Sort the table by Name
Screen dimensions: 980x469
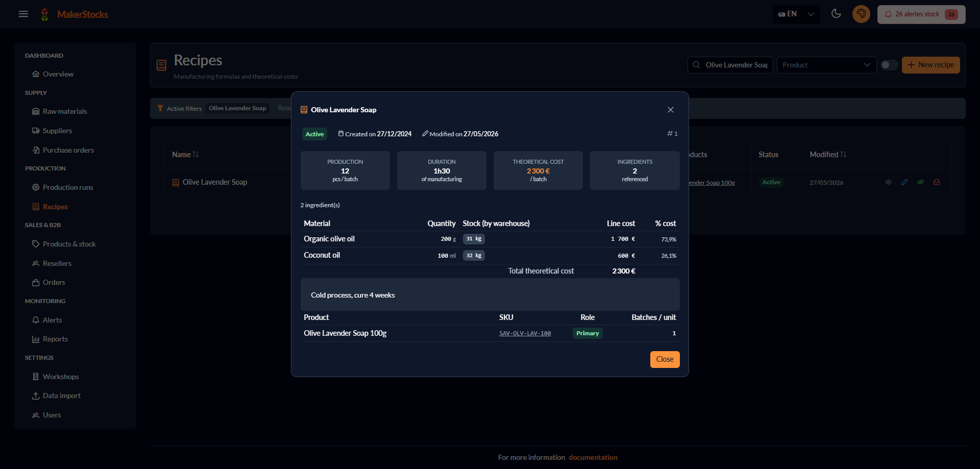(185, 154)
